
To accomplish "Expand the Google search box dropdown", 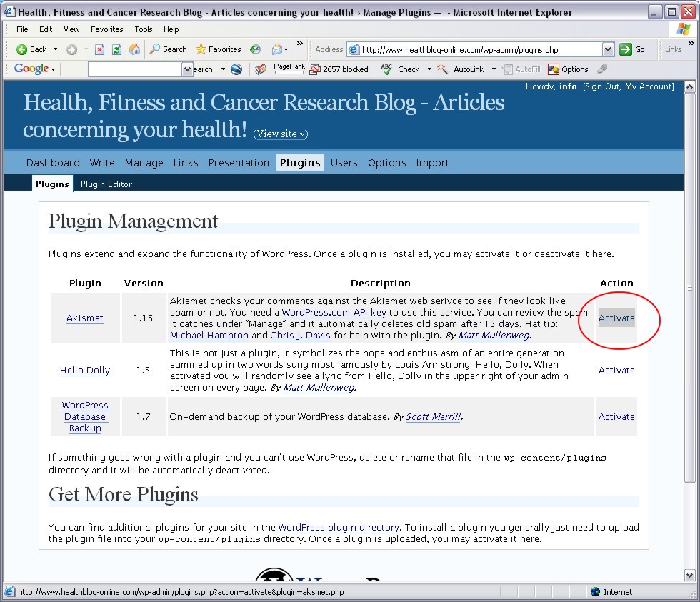I will pos(187,69).
